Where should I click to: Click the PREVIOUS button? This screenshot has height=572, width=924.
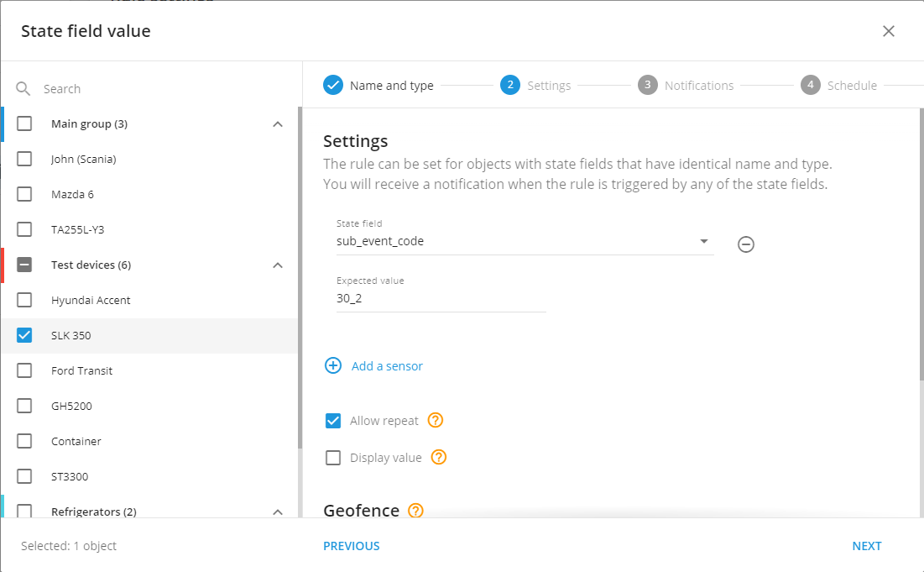click(351, 546)
